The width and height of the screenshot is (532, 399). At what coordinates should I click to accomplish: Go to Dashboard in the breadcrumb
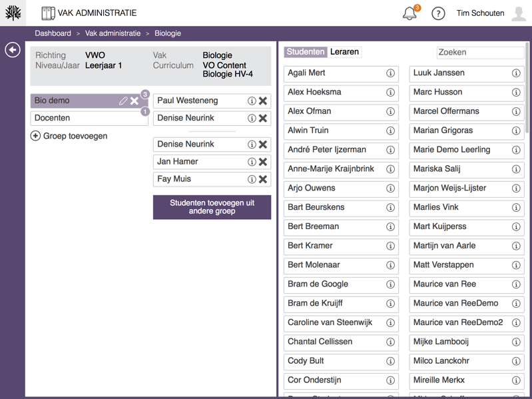tap(53, 33)
